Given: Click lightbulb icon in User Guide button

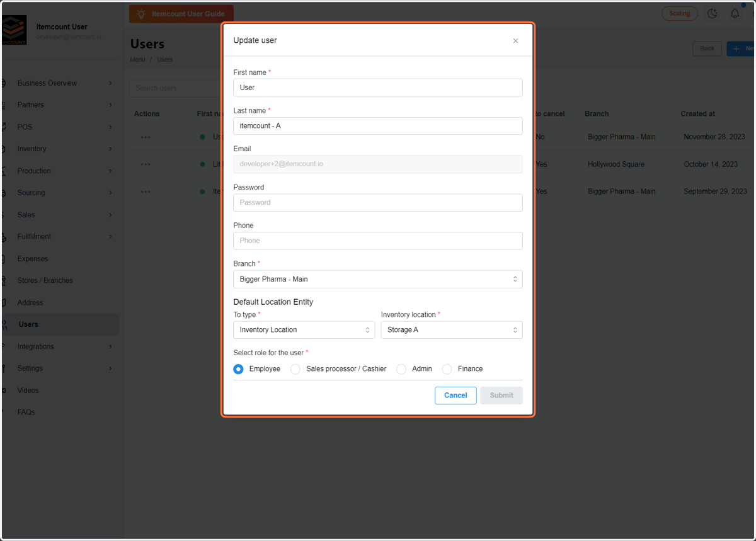Looking at the screenshot, I should pyautogui.click(x=141, y=14).
